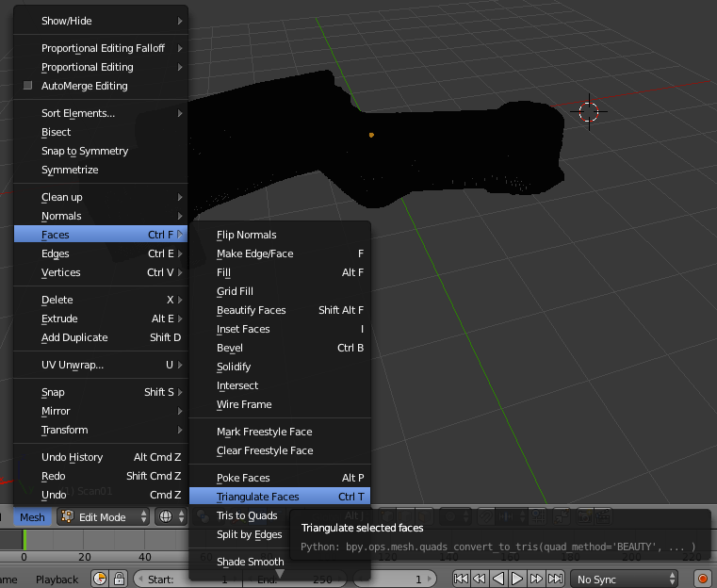
Task: Open the UV Unwrap submenu
Action: (101, 365)
